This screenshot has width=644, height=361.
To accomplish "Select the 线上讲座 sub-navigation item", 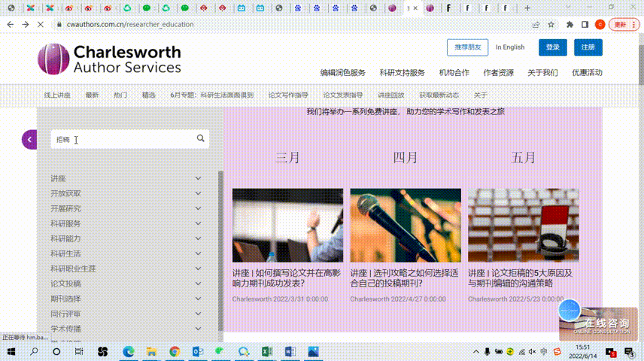I will point(57,95).
